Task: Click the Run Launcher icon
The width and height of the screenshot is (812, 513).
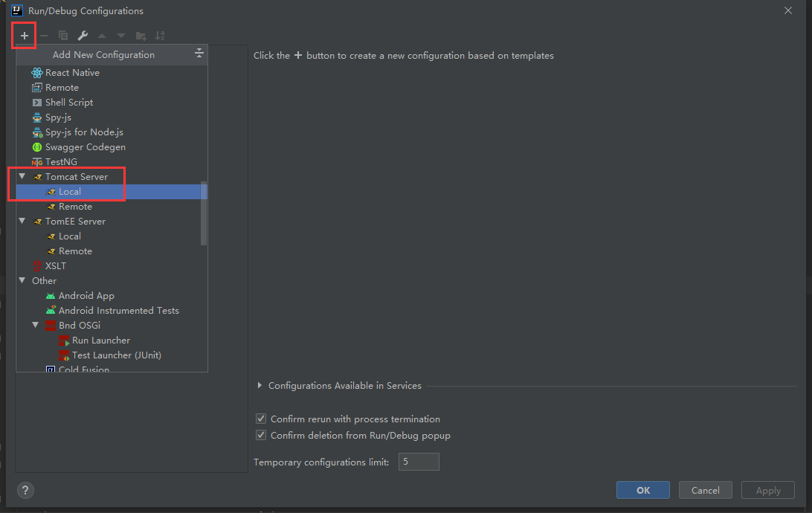Action: (64, 341)
